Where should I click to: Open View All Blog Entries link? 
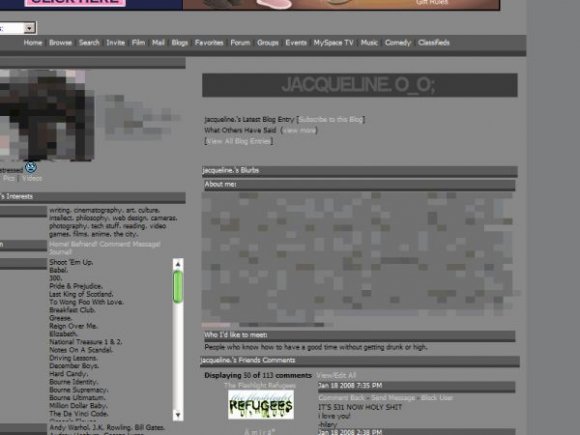239,141
